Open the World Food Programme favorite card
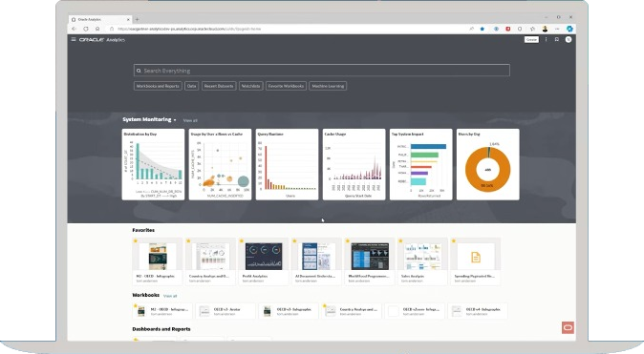 point(370,261)
